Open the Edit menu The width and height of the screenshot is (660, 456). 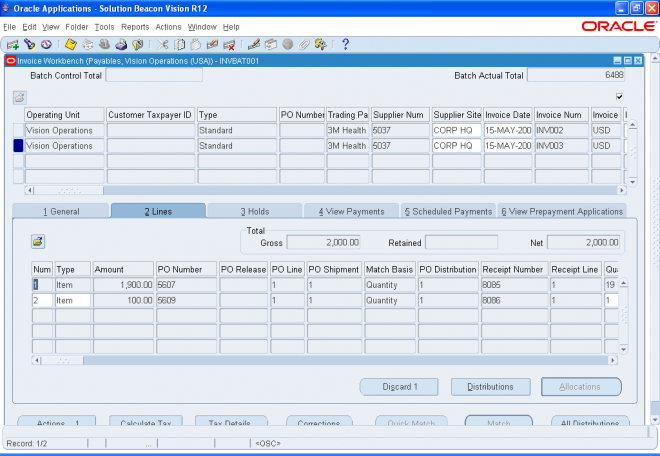pyautogui.click(x=29, y=27)
